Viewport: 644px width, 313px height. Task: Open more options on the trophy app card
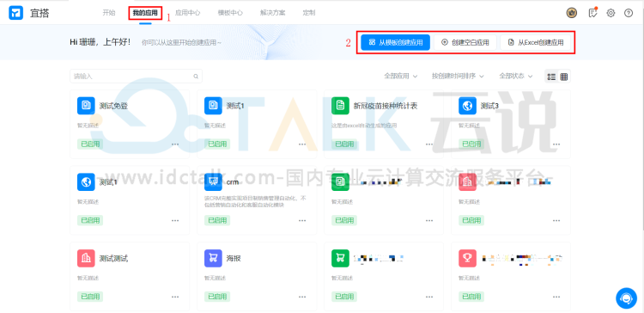pos(556,297)
